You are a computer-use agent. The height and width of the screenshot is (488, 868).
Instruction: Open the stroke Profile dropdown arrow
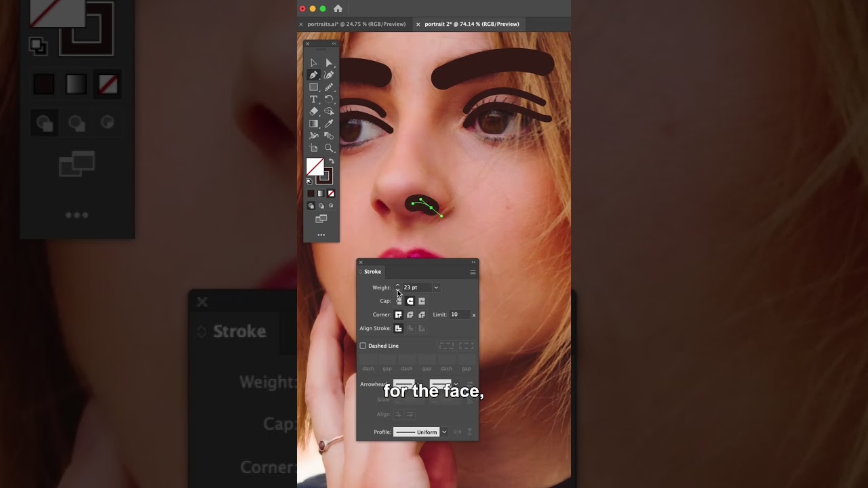click(x=444, y=432)
